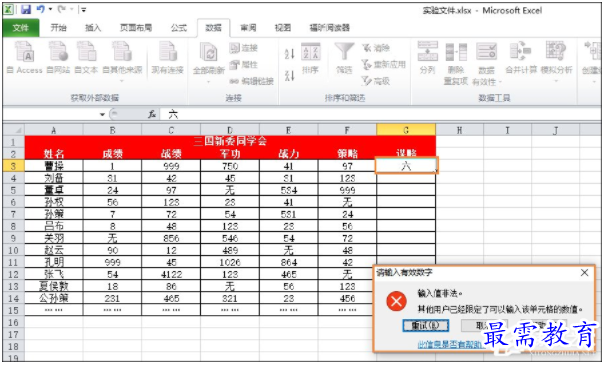The width and height of the screenshot is (605, 366).
Task: Click the help link in error dialog
Action: point(450,344)
